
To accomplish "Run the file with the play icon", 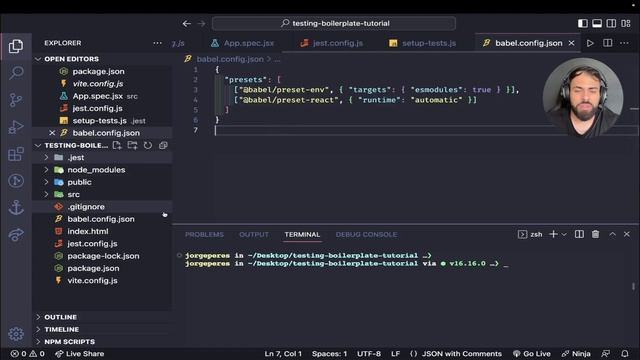I will 590,43.
